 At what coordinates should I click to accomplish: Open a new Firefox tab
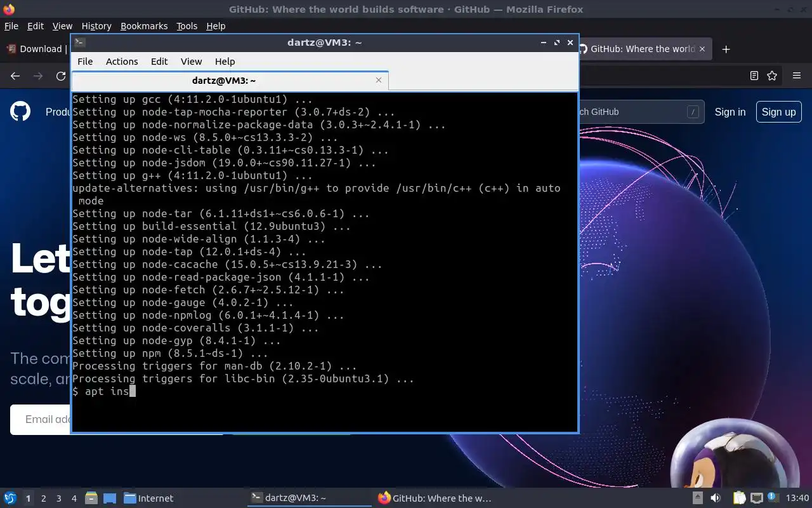click(x=726, y=49)
